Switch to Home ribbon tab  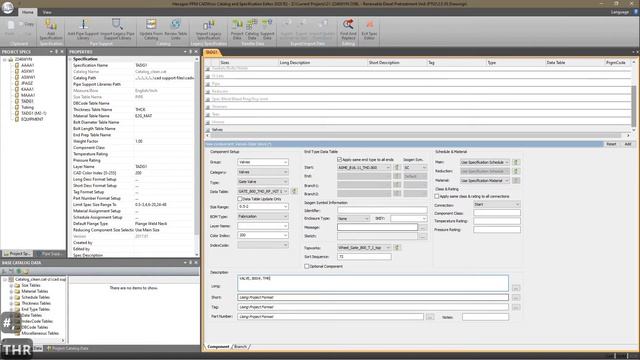pos(27,12)
